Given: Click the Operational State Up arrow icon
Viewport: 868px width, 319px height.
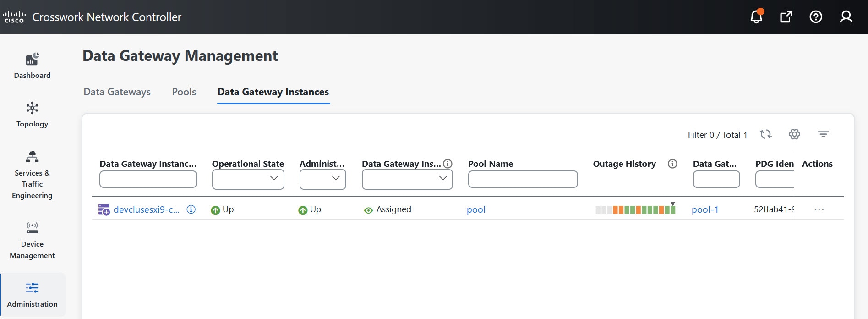Looking at the screenshot, I should (x=215, y=210).
